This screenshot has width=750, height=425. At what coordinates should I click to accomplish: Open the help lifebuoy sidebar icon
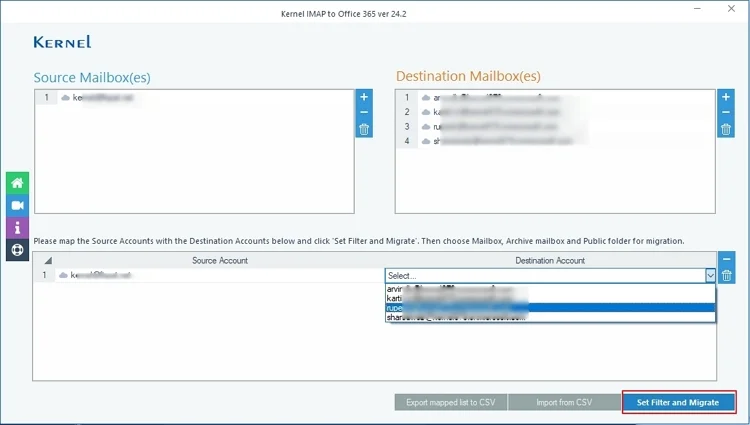(x=17, y=250)
